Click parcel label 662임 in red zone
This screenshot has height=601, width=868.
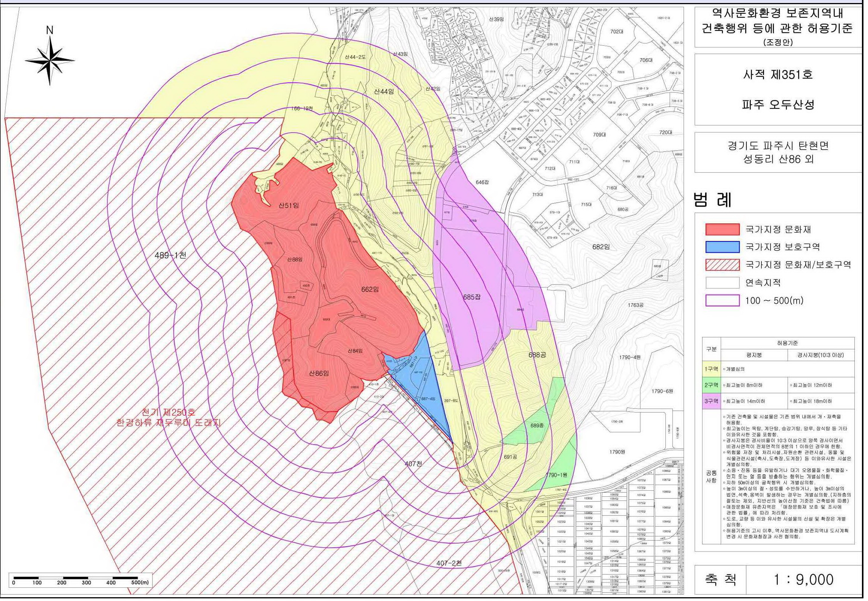pyautogui.click(x=370, y=289)
